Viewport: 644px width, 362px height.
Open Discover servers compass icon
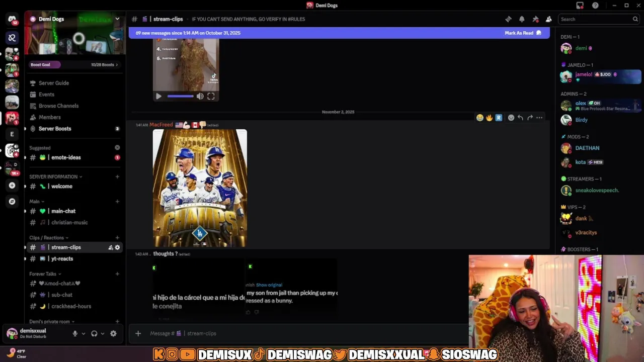12,201
